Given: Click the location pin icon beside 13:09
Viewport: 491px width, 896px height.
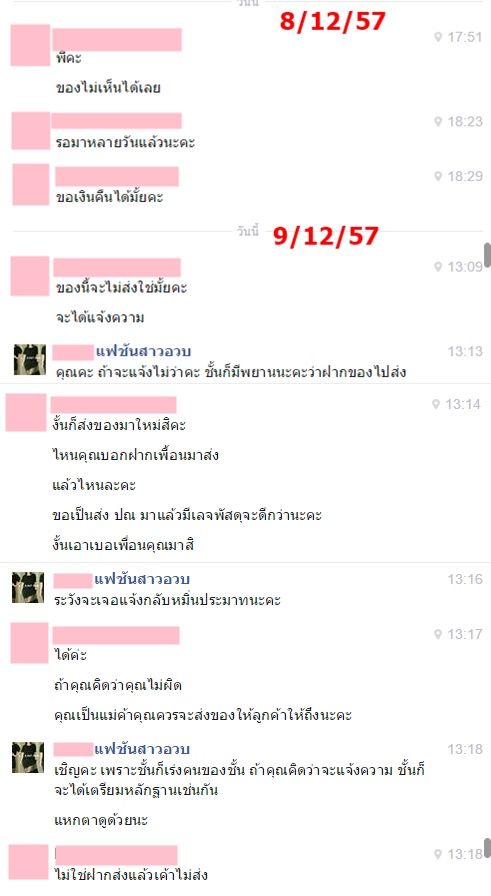Looking at the screenshot, I should pyautogui.click(x=438, y=267).
